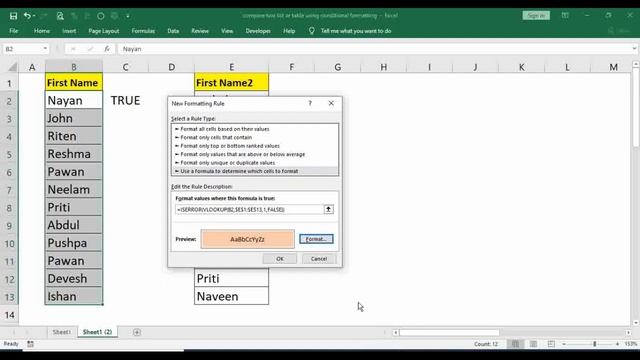
Task: Switch to Page Layout view icon
Action: 533,344
